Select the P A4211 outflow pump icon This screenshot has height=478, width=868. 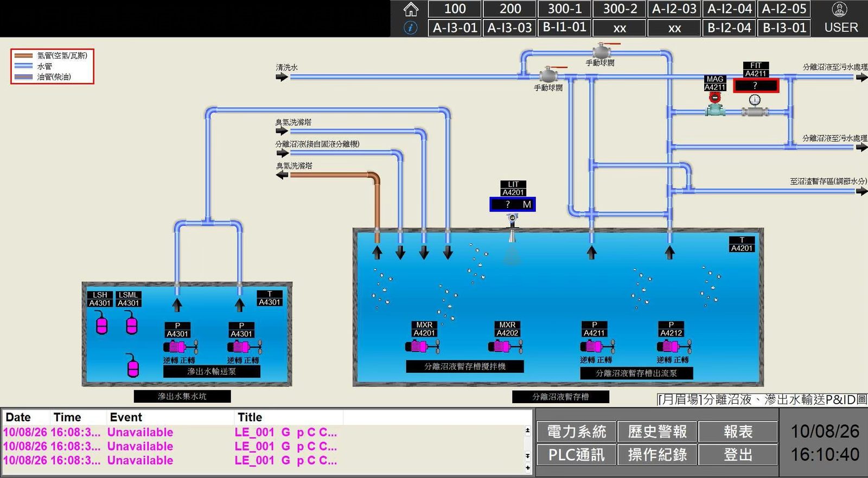click(x=597, y=346)
